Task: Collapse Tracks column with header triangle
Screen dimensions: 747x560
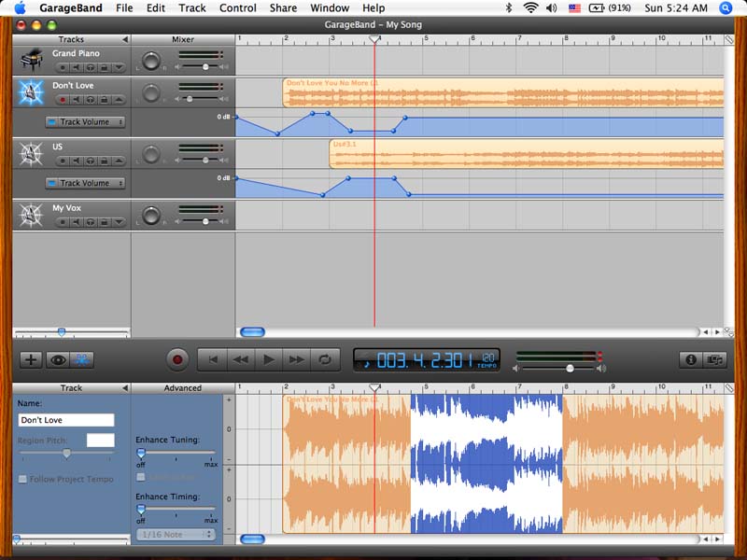Action: pyautogui.click(x=125, y=39)
